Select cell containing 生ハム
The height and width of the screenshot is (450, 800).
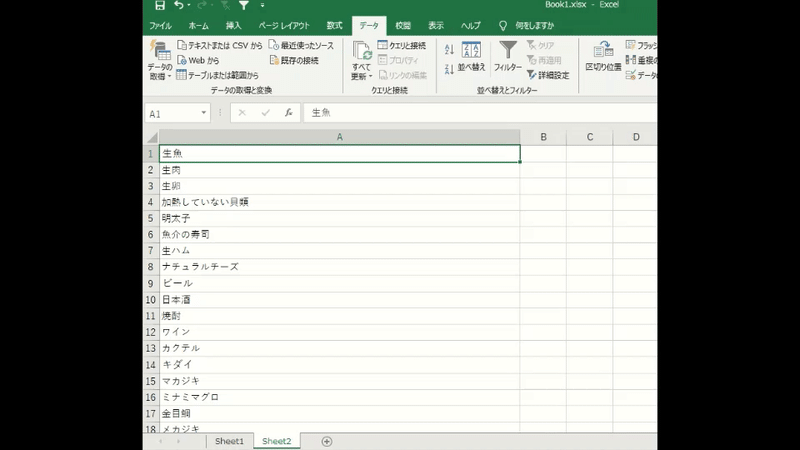[339, 251]
